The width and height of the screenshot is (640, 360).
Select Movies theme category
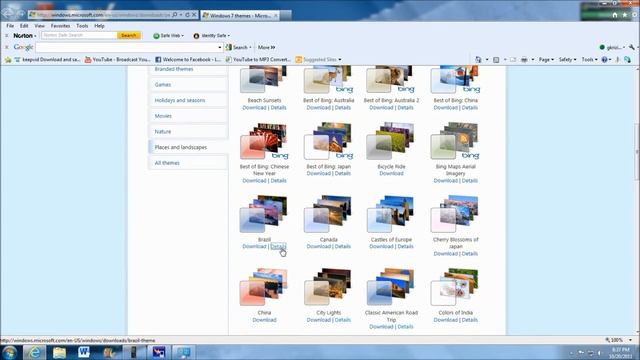(189, 116)
